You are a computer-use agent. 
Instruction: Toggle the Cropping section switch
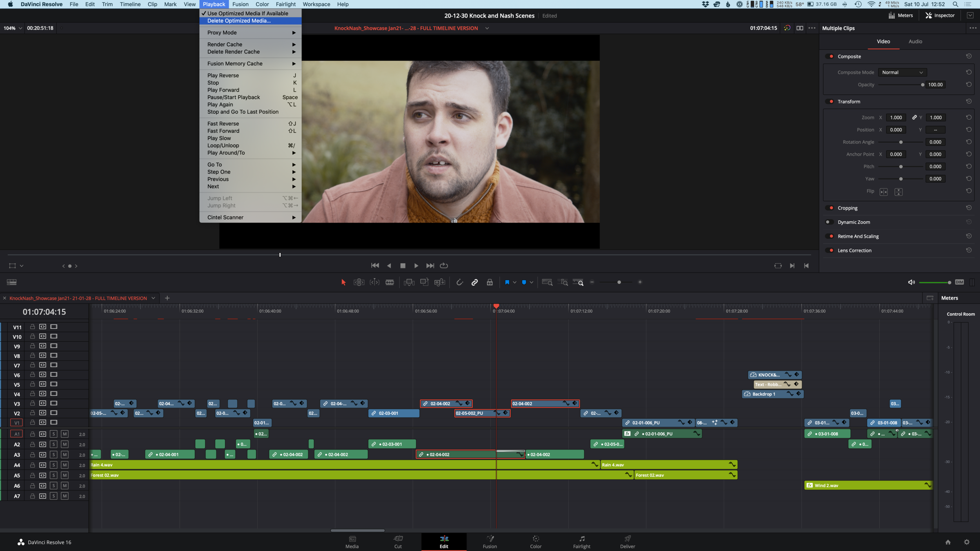point(830,208)
